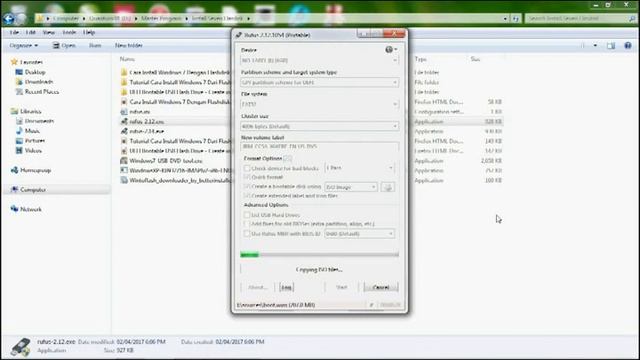The image size is (640, 360).
Task: Click the green Rufus progress bar
Action: click(319, 255)
